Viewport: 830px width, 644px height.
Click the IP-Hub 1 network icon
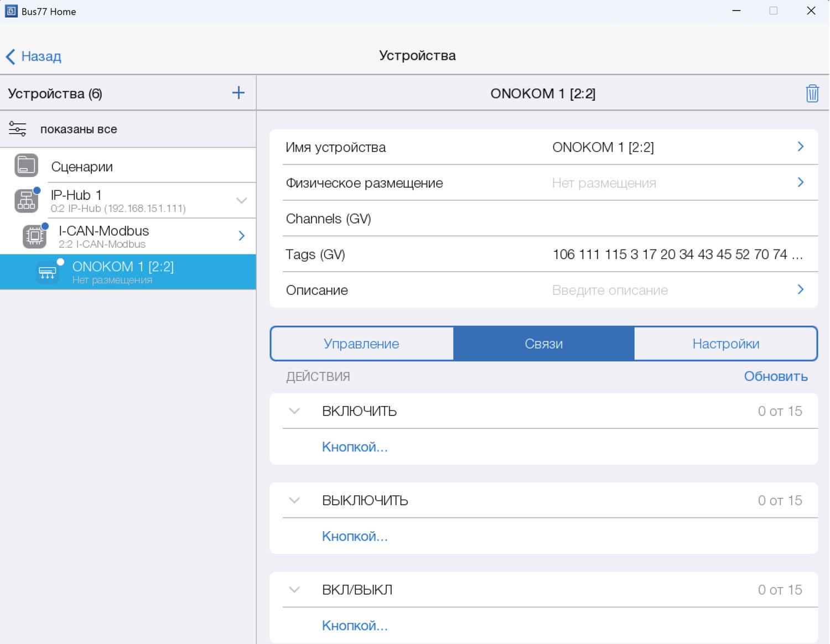pyautogui.click(x=27, y=201)
